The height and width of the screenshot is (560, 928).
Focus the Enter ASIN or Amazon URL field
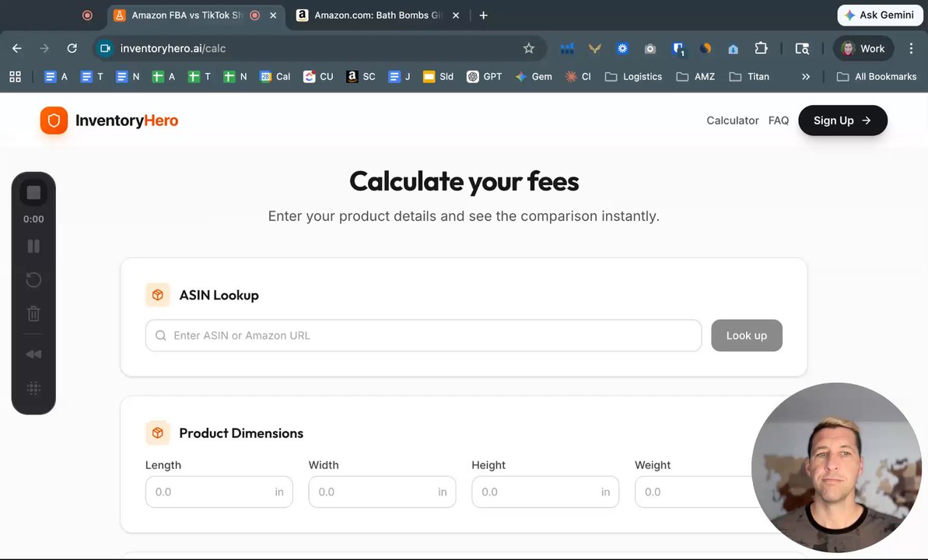423,336
